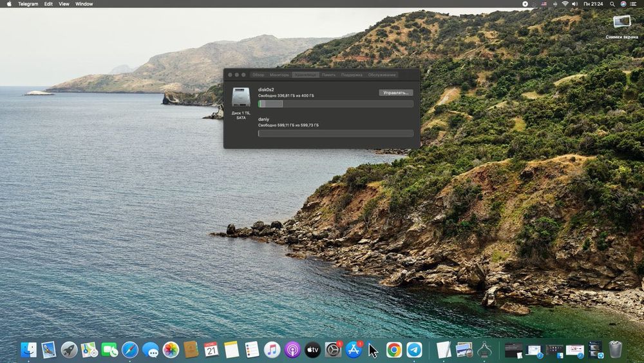
Task: Open Podcasts from the Dock
Action: [292, 350]
